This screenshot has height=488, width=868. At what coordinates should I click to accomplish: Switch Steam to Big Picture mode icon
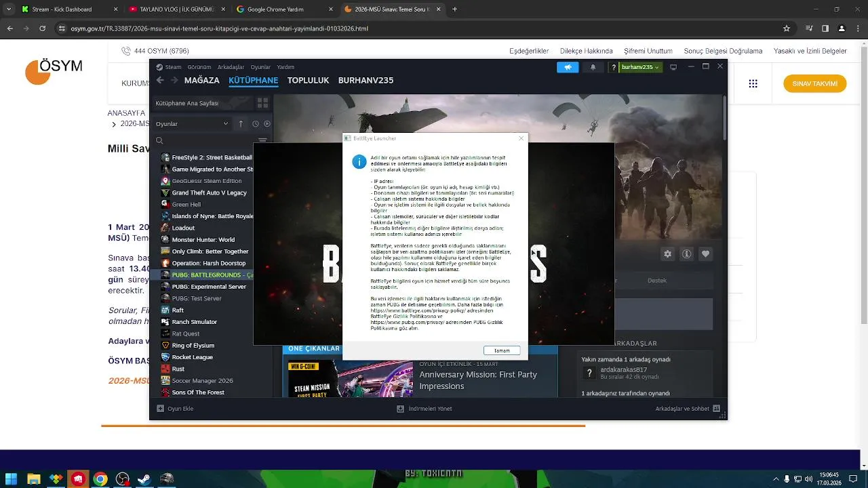(x=673, y=67)
